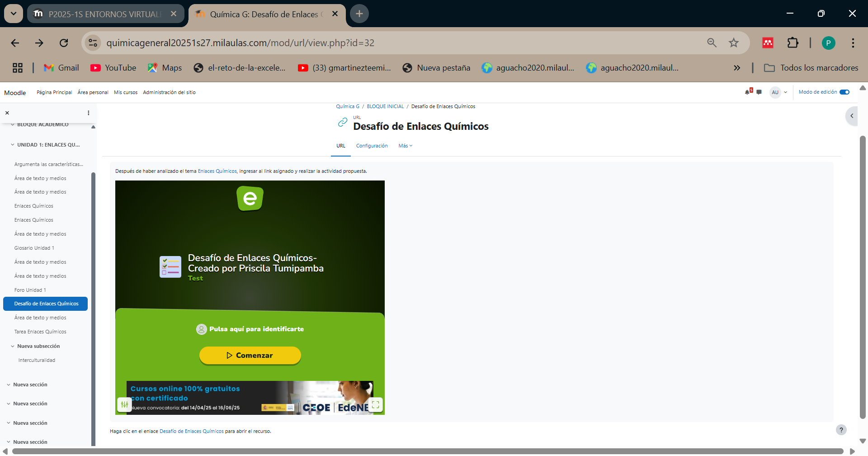Open Argumenta las características... item
The height and width of the screenshot is (456, 868).
pyautogui.click(x=48, y=164)
